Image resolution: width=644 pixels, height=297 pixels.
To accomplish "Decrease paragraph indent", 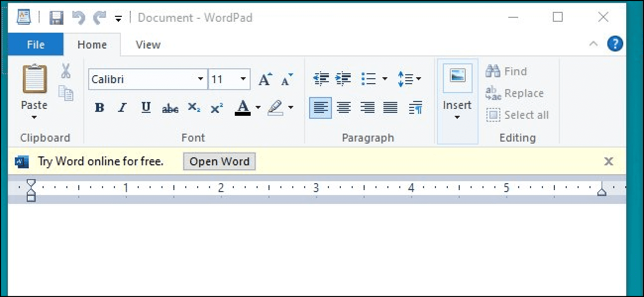I will click(x=321, y=79).
